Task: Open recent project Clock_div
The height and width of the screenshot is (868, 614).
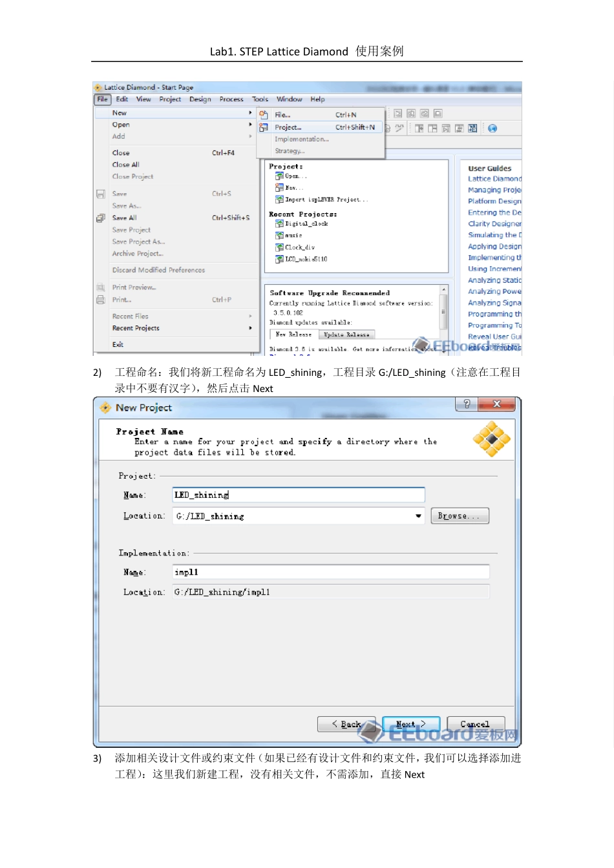Action: click(x=300, y=247)
